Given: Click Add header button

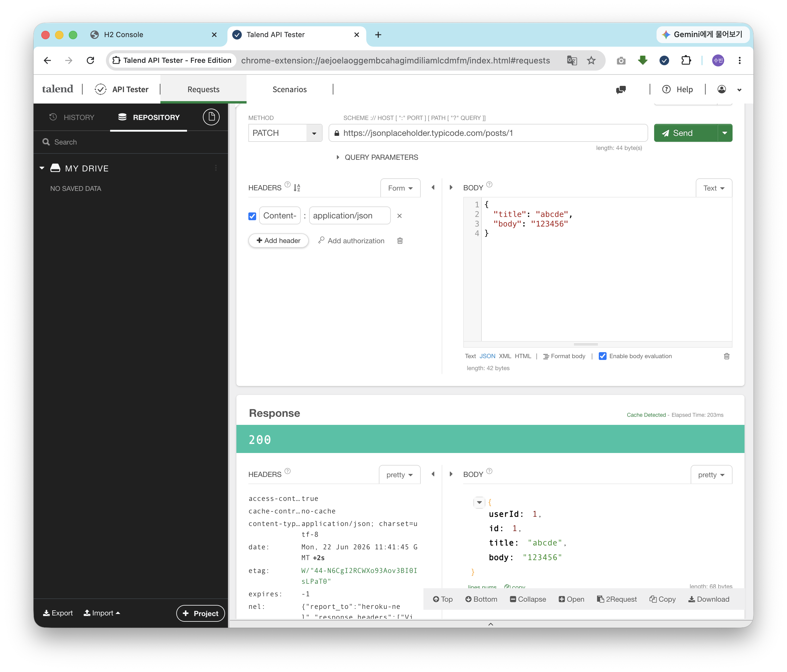Looking at the screenshot, I should tap(278, 241).
